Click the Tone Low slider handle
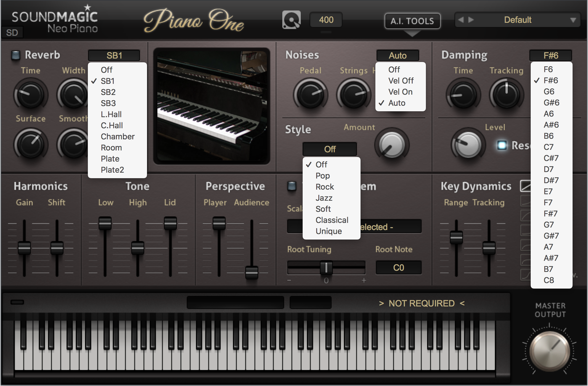The image size is (588, 386). coord(105,223)
